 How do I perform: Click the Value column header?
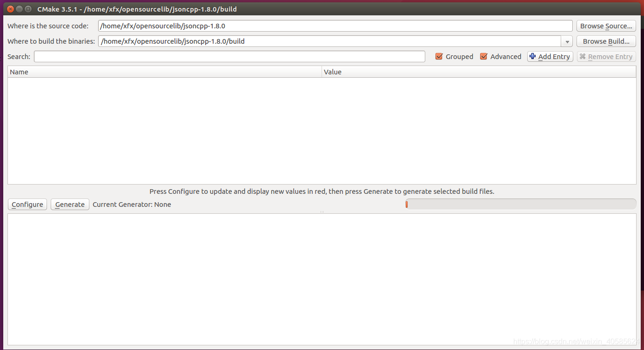pos(479,72)
